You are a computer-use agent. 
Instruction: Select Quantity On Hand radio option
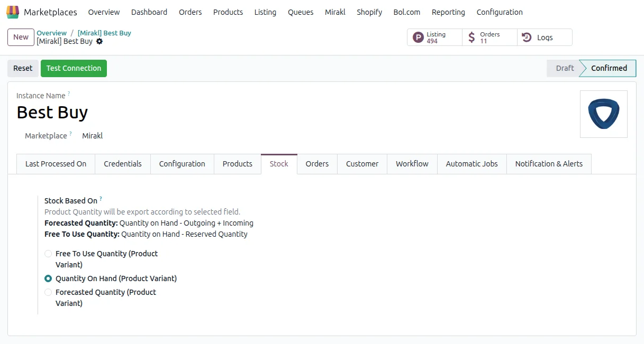[48, 278]
